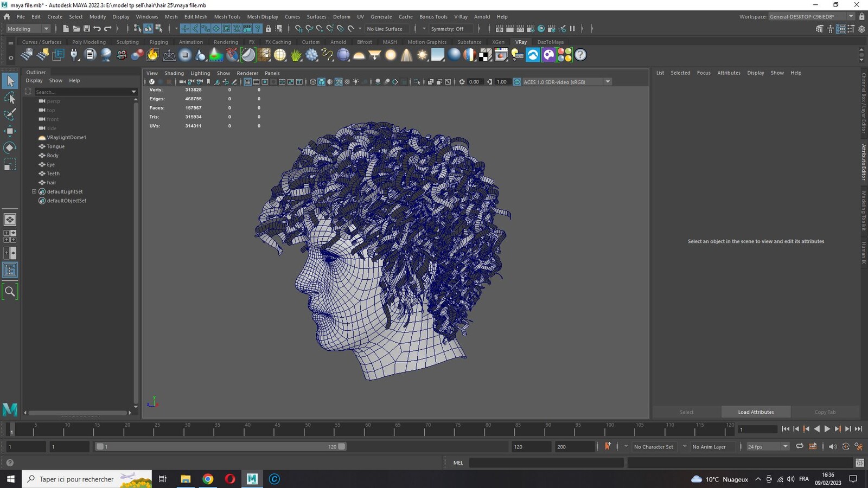Open the Outliner search filter dropdown arrow
The height and width of the screenshot is (488, 868).
[134, 92]
